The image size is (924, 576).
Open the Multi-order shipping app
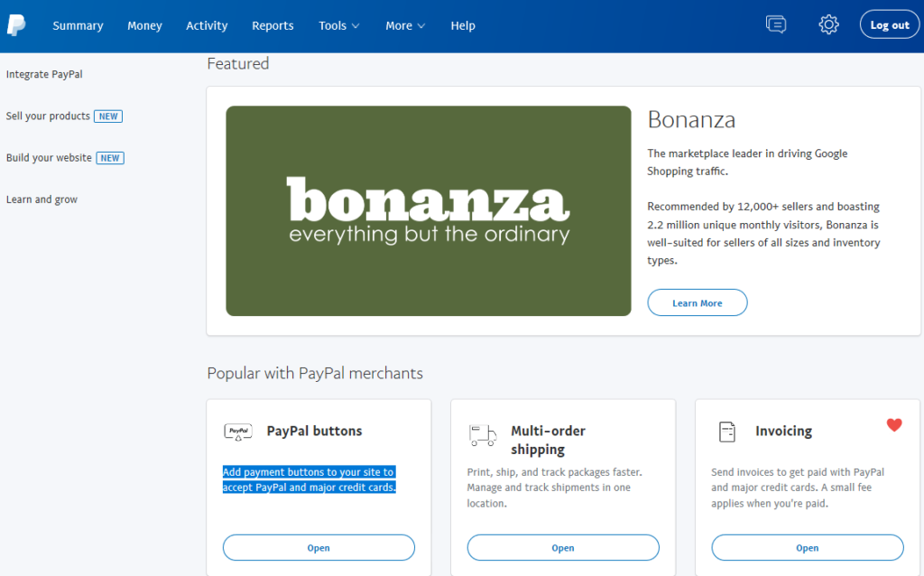(563, 548)
